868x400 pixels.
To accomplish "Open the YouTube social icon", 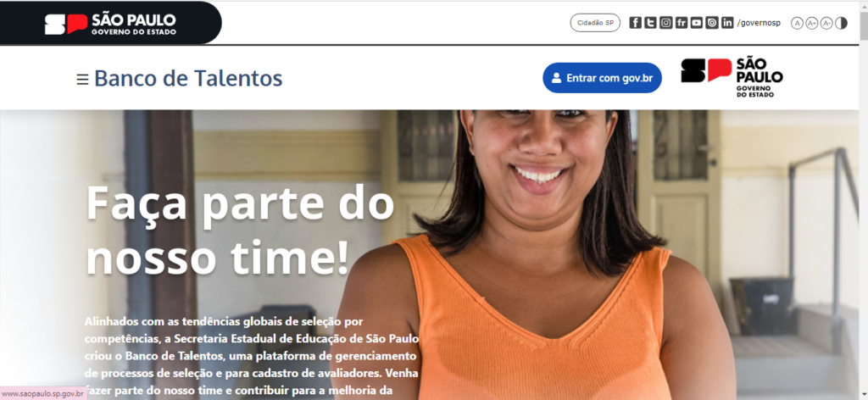I will (x=697, y=23).
